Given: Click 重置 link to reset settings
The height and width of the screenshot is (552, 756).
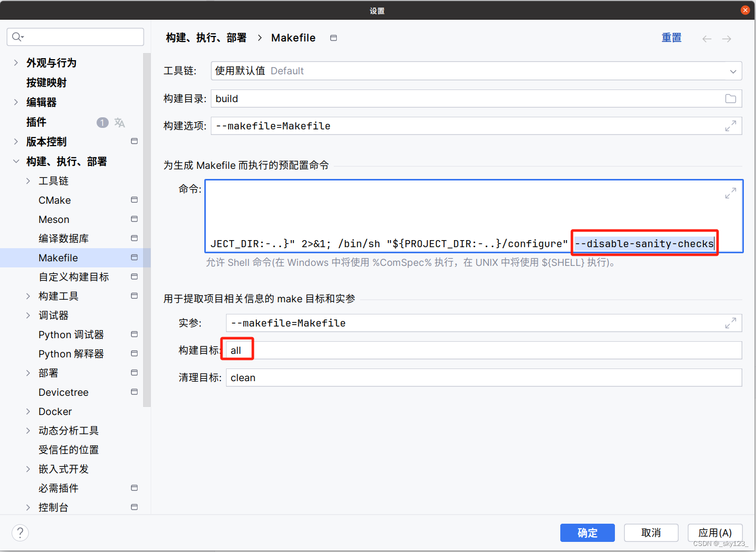Looking at the screenshot, I should pyautogui.click(x=671, y=38).
